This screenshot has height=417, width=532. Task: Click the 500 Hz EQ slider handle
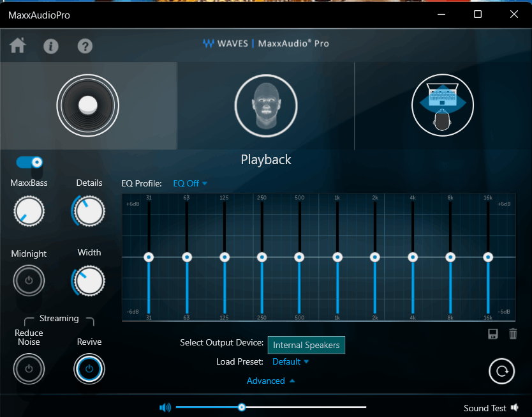tap(299, 257)
